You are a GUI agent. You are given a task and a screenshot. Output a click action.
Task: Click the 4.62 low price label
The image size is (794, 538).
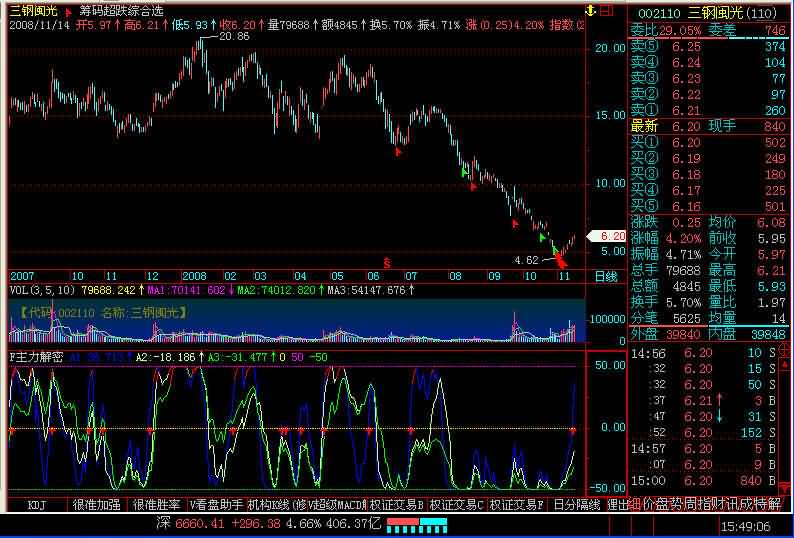coord(526,260)
